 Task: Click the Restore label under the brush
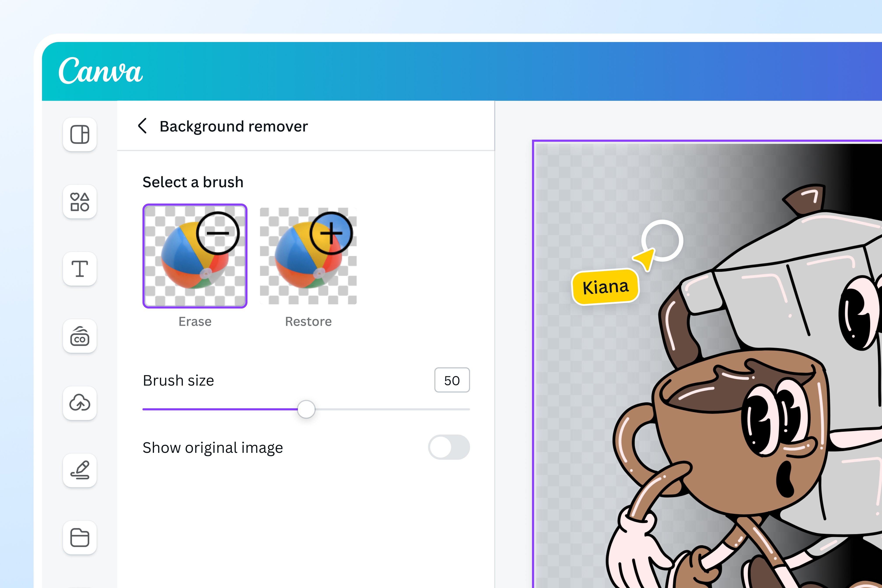(308, 321)
